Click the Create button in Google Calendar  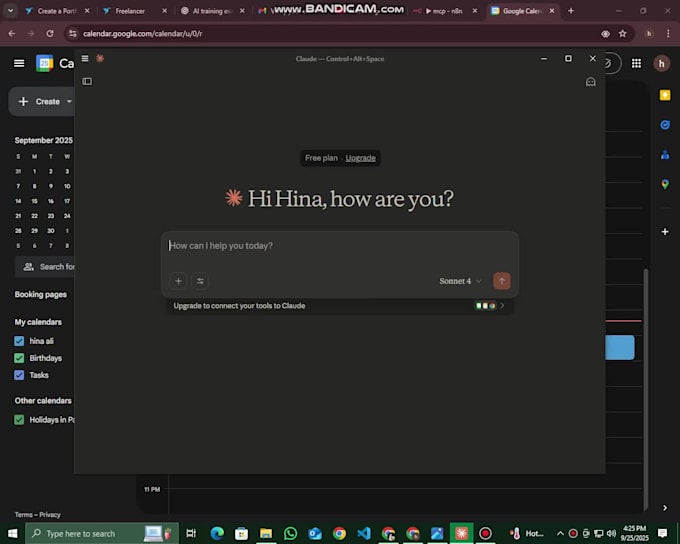pos(43,102)
